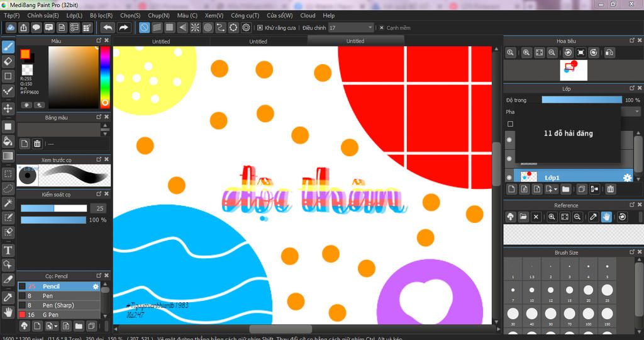The height and width of the screenshot is (340, 644).
Task: Open the Bộ lọc(R) menu
Action: pos(101,15)
